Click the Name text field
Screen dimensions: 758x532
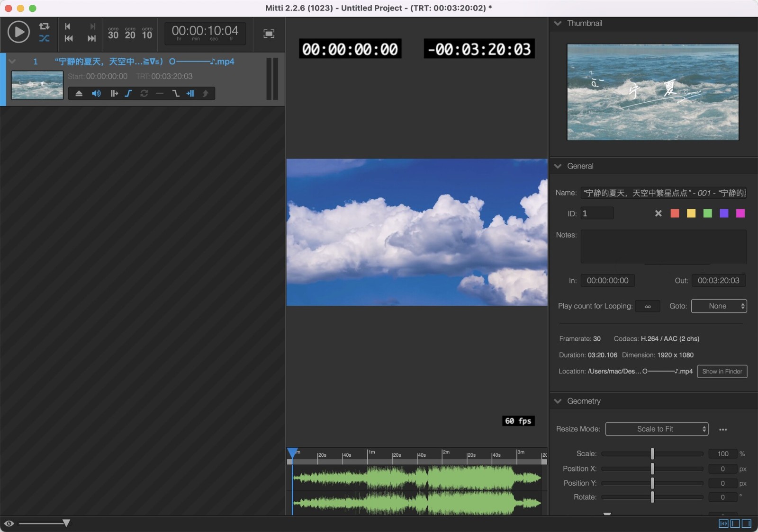point(664,193)
